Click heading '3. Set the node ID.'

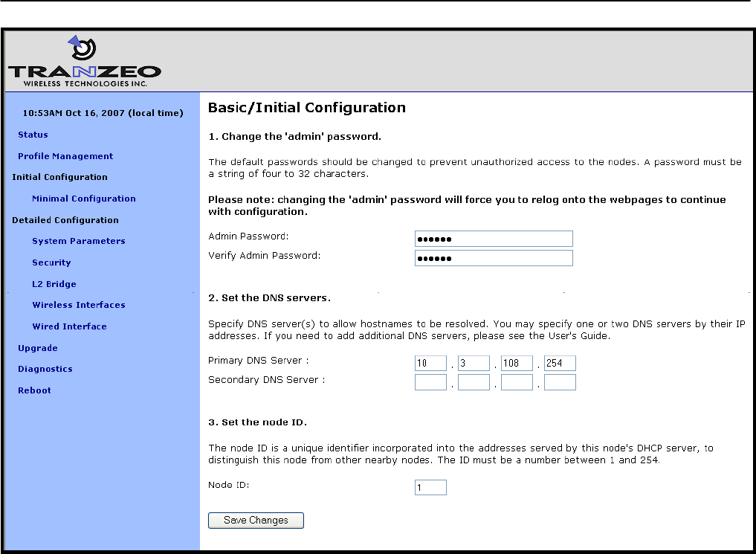257,422
